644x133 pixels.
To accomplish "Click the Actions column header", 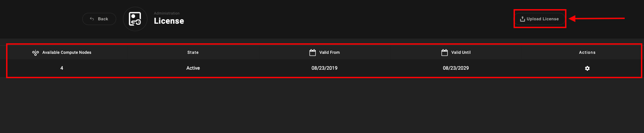I will (x=587, y=52).
